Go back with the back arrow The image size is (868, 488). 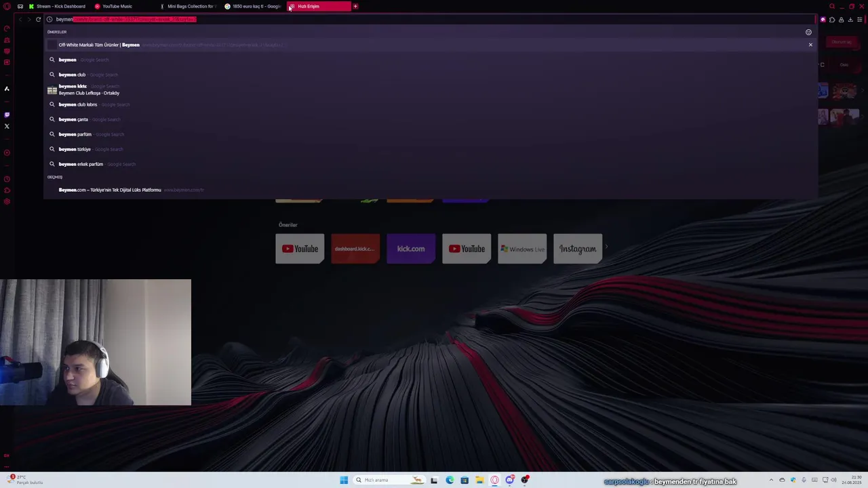click(x=20, y=19)
